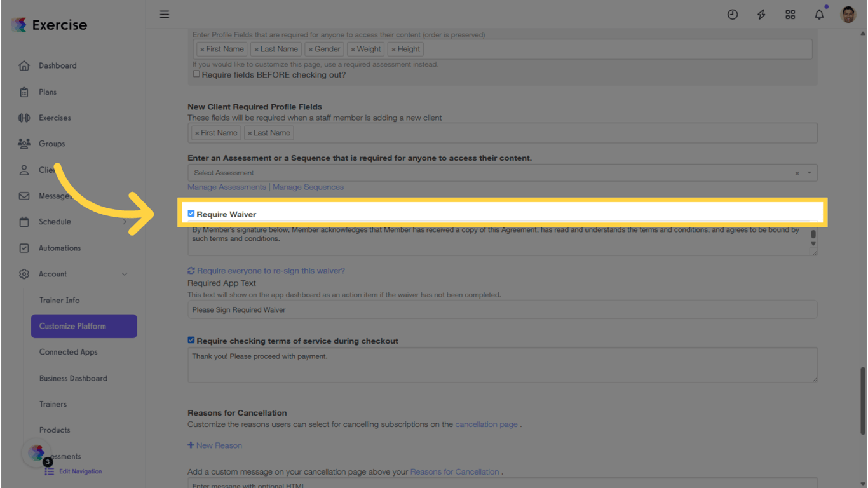868x488 pixels.
Task: Uncheck the Require Waiver checkbox
Action: pos(191,213)
